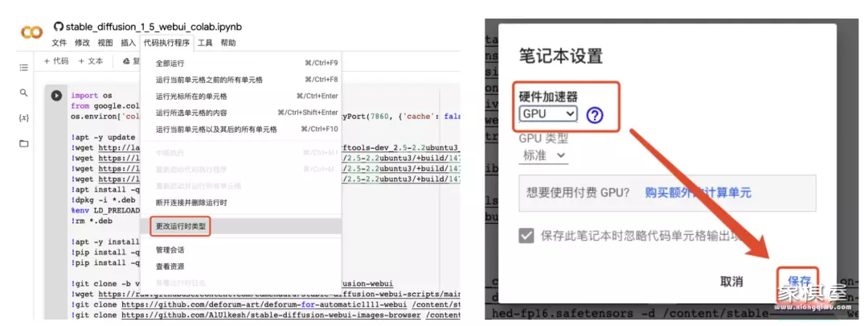Choose 管理会话 from the menu
Screen dimensions: 868x326
241,250
